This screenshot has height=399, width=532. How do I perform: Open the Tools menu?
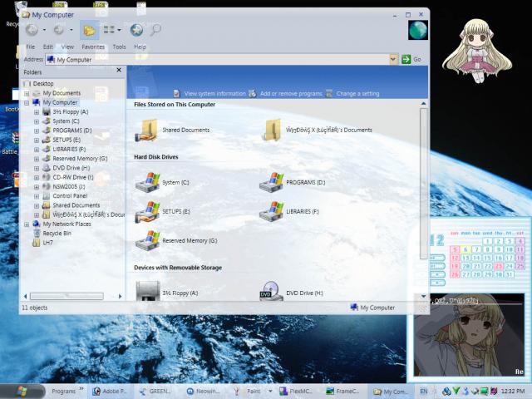[119, 47]
